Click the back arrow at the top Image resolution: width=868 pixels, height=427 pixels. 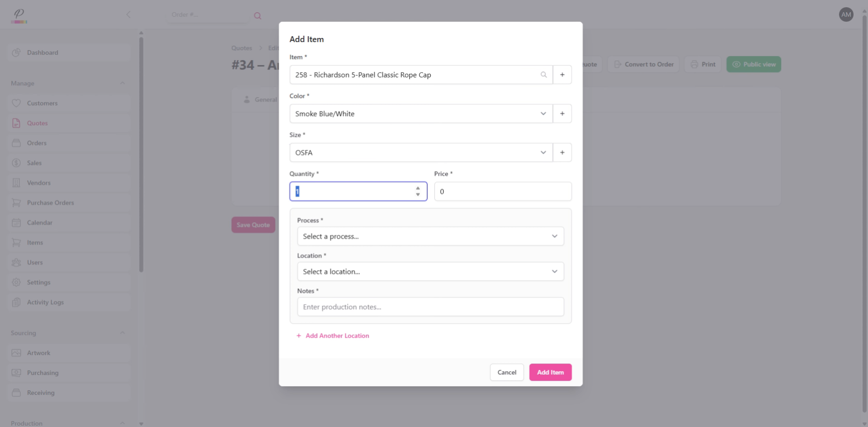click(x=128, y=14)
